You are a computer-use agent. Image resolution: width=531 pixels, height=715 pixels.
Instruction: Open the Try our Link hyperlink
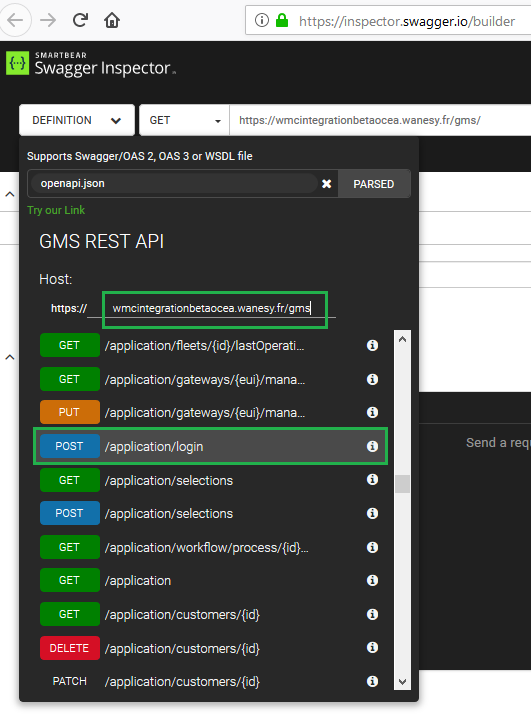[x=56, y=210]
